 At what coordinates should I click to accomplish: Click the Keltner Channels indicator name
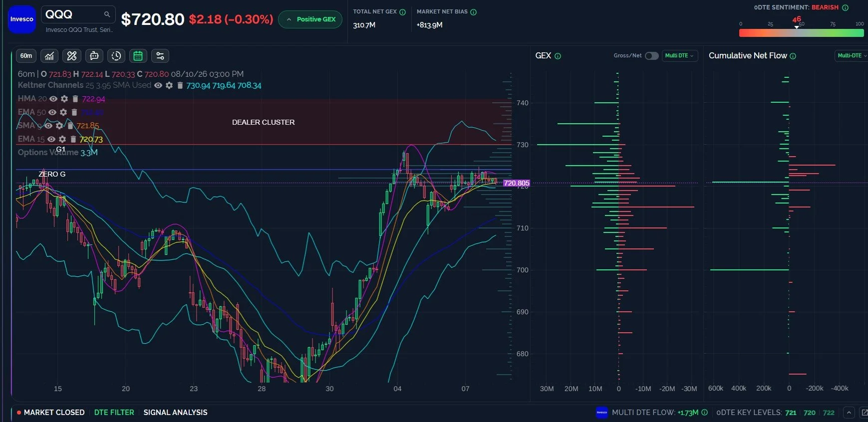tap(50, 85)
